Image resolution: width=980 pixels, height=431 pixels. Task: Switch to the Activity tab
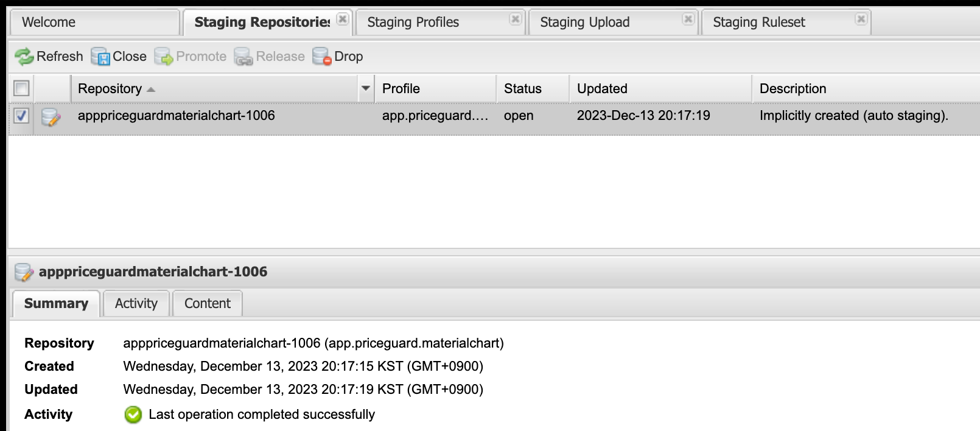tap(136, 303)
